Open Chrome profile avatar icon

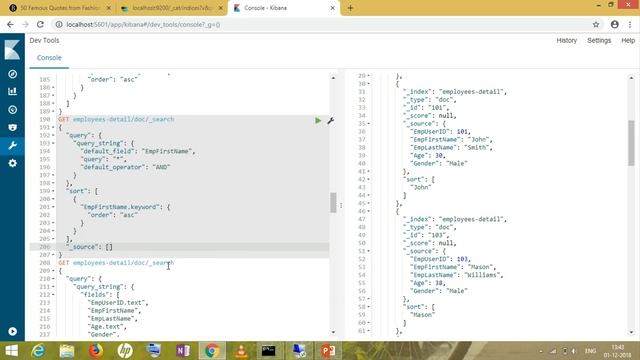615,24
